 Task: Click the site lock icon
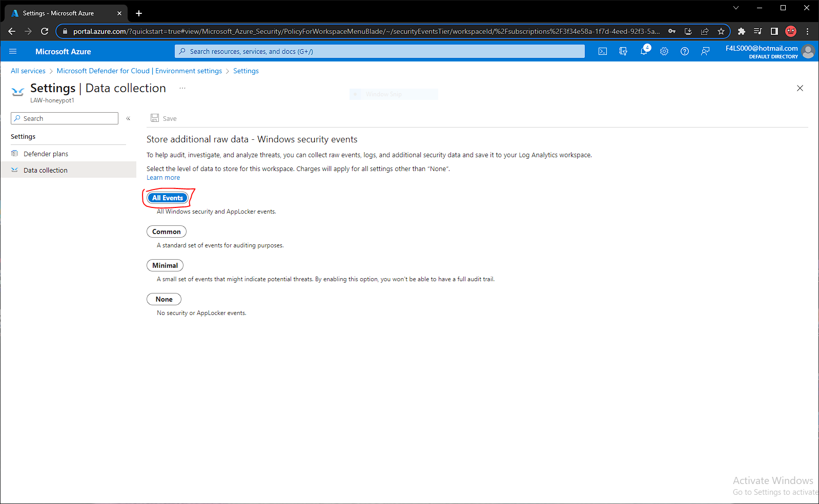pos(65,31)
